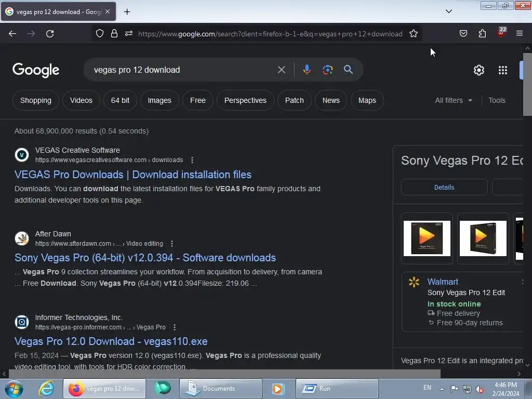Open Google quick settings gear
This screenshot has width=532, height=399.
click(478, 70)
